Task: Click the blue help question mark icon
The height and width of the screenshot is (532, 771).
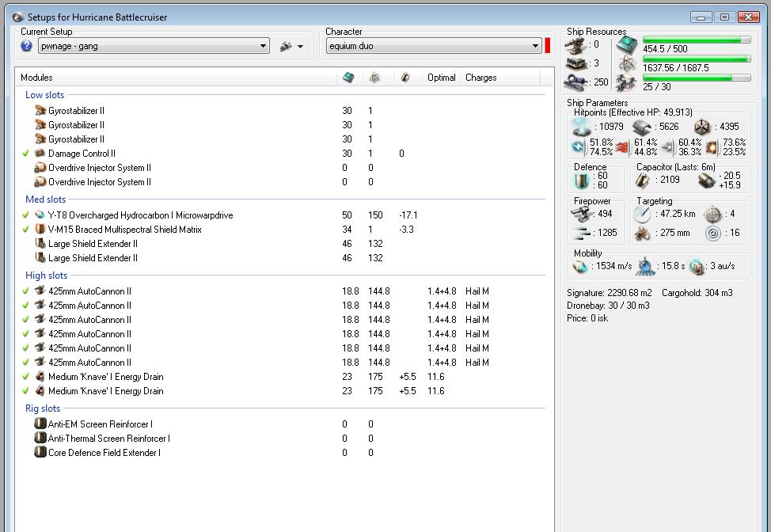Action: (x=27, y=46)
